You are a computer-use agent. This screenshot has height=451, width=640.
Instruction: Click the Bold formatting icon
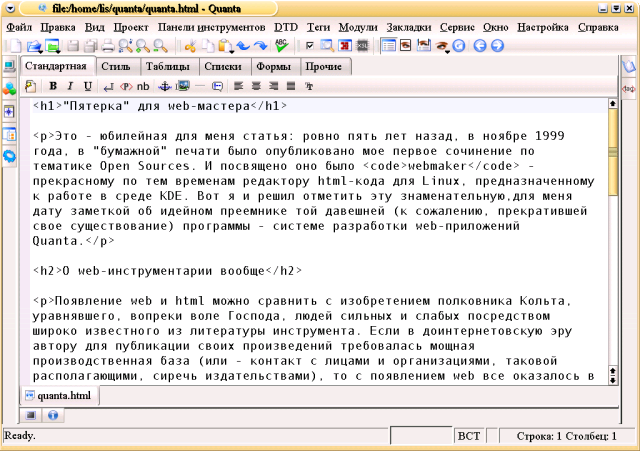pyautogui.click(x=54, y=86)
